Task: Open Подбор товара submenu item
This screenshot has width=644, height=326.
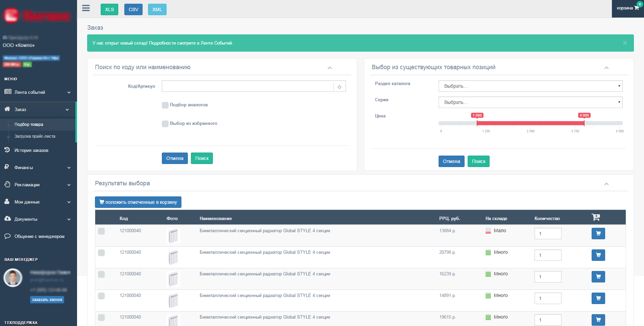Action: click(x=29, y=125)
